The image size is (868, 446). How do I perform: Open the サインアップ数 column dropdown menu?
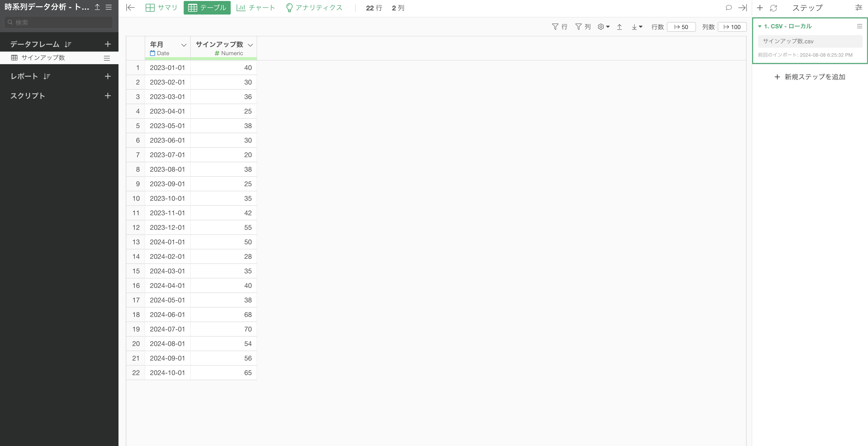coord(250,45)
